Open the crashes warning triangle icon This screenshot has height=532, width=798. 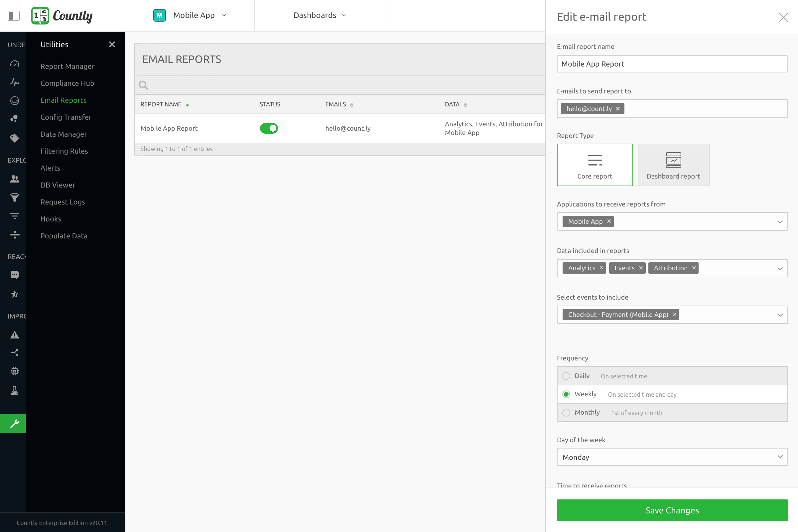pyautogui.click(x=14, y=335)
